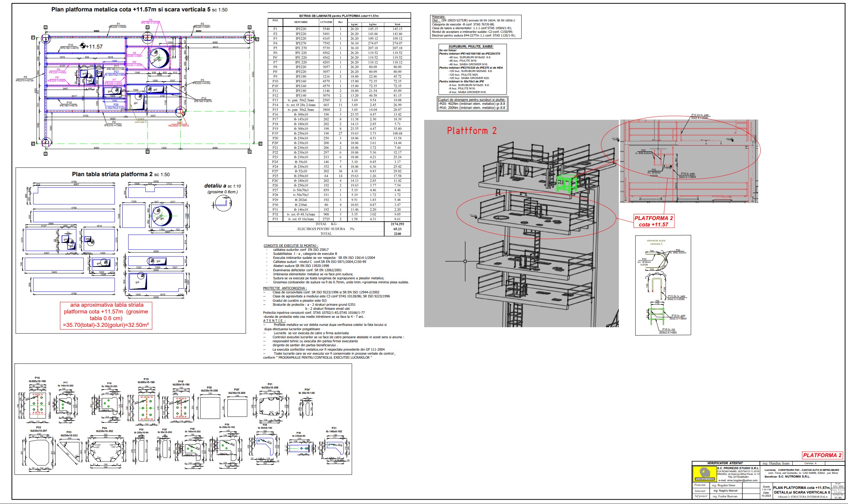The height and width of the screenshot is (504, 848).
Task: Click the SURUBURI, PIULITE, SAIBE heading
Action: (471, 47)
